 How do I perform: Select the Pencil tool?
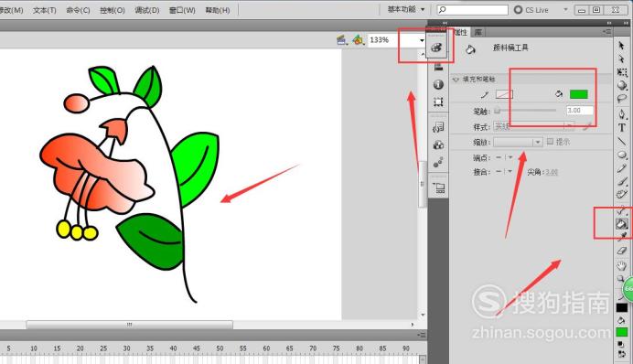pos(622,168)
